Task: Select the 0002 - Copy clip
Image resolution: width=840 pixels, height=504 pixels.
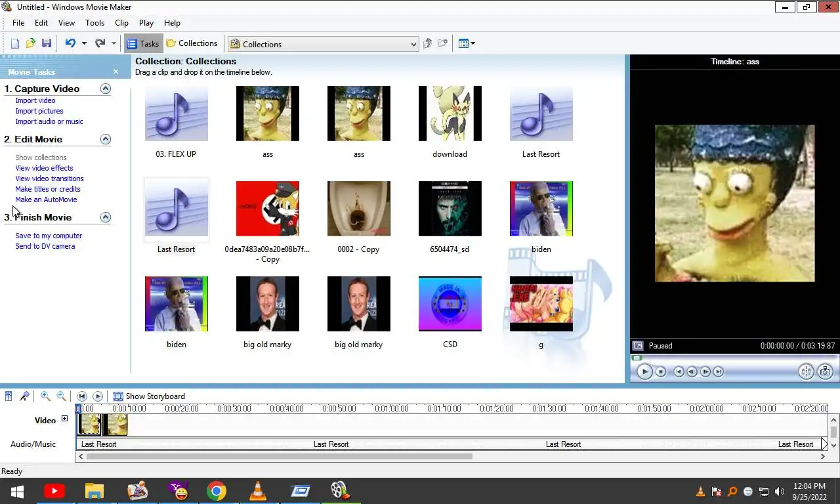Action: (x=358, y=218)
